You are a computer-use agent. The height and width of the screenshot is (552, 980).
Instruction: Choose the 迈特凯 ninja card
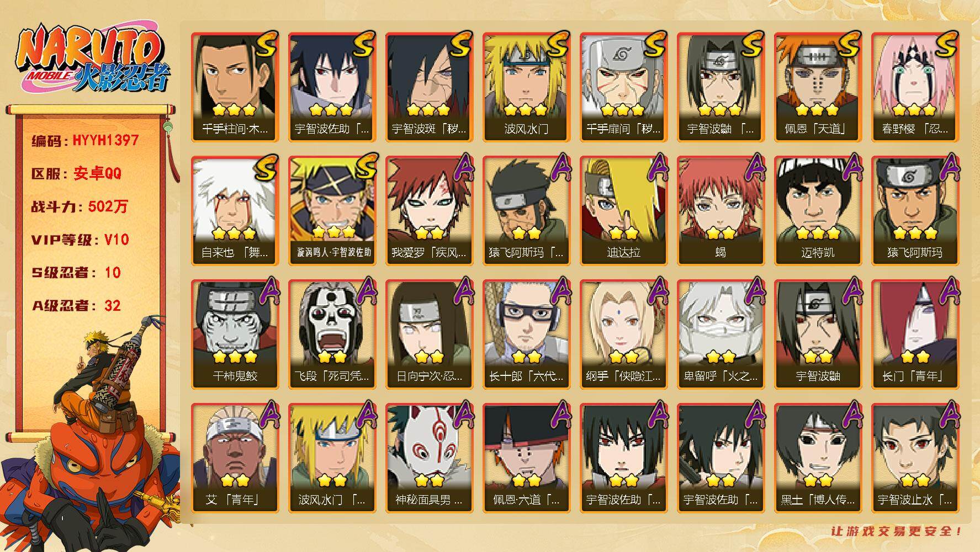[x=818, y=211]
